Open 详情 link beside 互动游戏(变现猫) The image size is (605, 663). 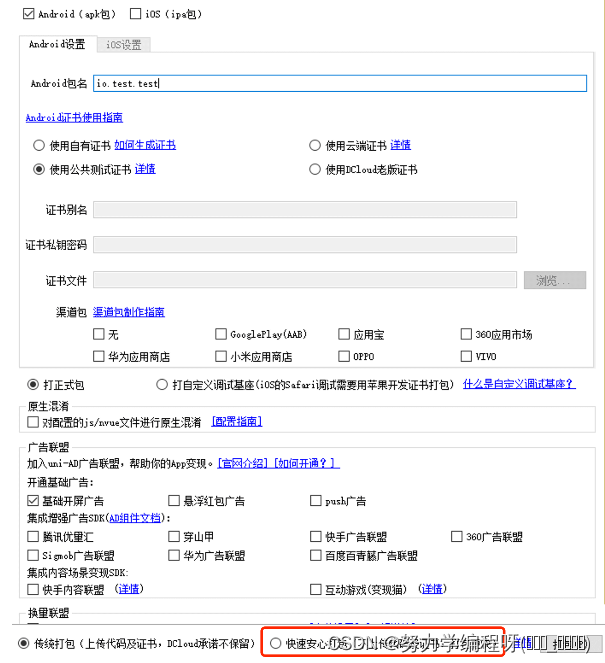pos(432,589)
